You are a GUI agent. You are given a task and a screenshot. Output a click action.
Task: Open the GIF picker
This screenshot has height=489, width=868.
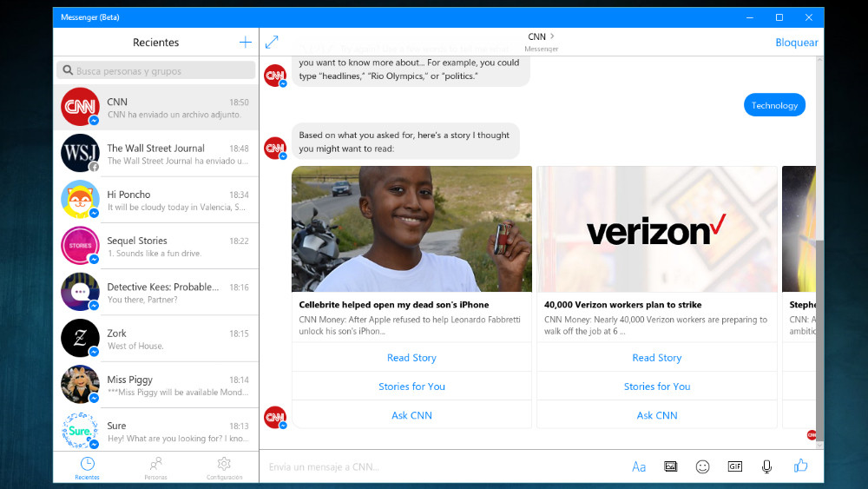[734, 466]
